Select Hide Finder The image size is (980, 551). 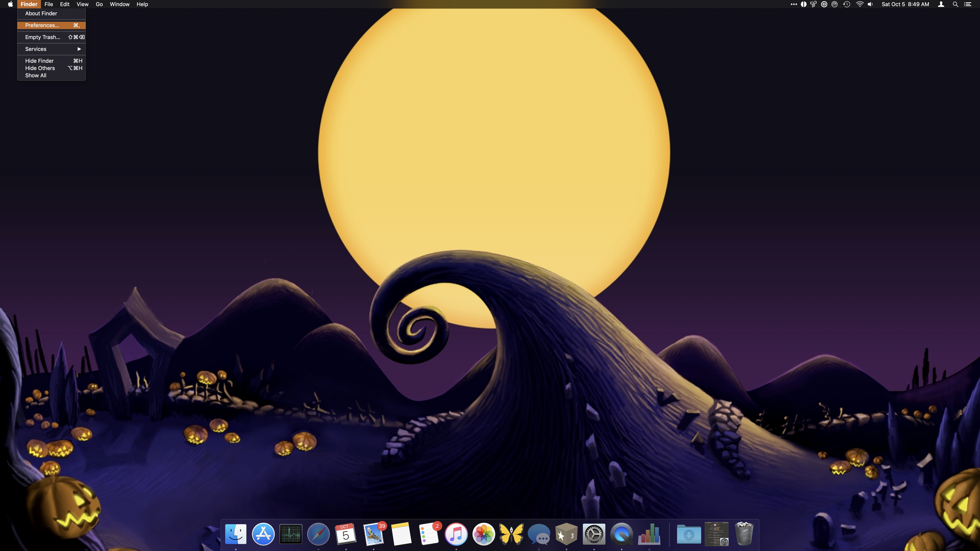click(51, 61)
